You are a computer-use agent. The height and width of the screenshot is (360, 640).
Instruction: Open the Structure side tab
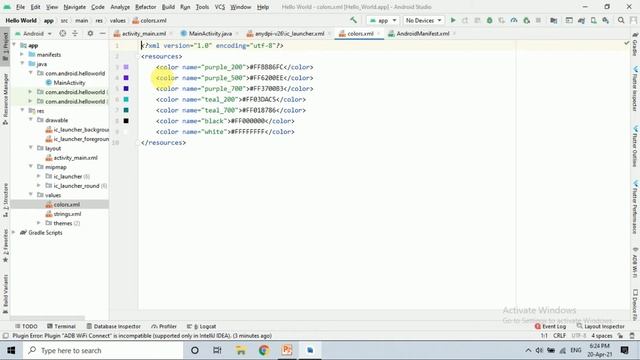click(x=5, y=200)
